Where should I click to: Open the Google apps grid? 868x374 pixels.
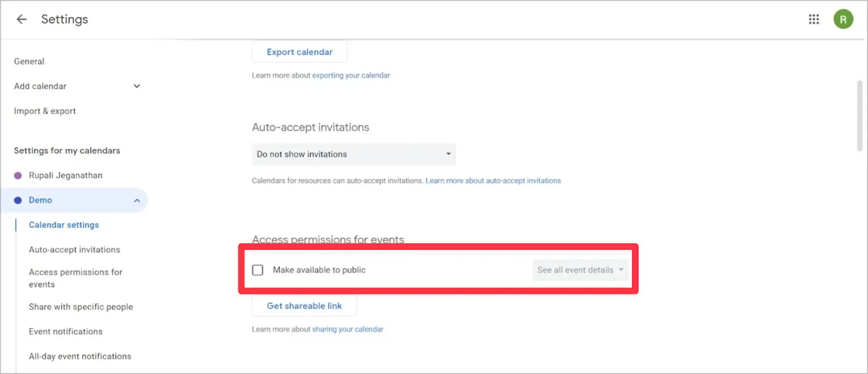[x=814, y=19]
